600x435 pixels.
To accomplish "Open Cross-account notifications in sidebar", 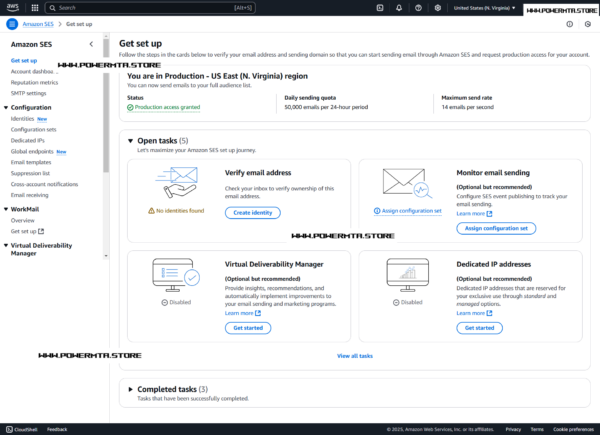I will click(x=44, y=184).
